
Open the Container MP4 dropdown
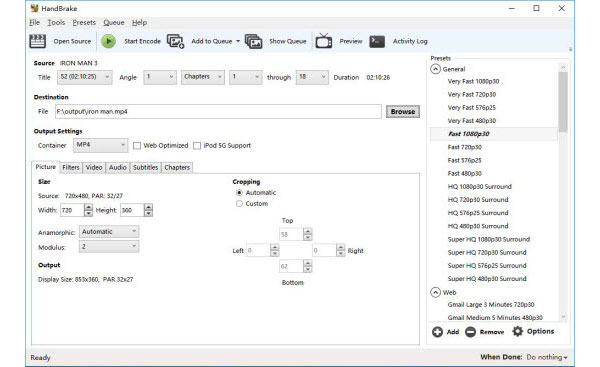(x=100, y=145)
